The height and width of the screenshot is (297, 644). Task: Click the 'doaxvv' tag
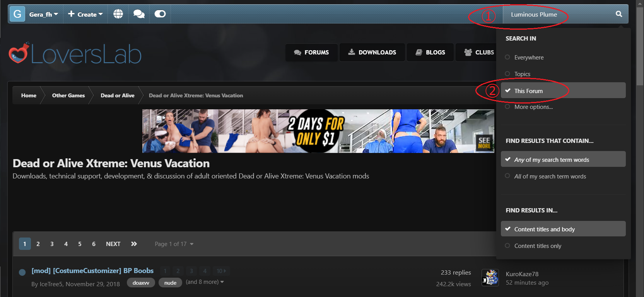141,283
